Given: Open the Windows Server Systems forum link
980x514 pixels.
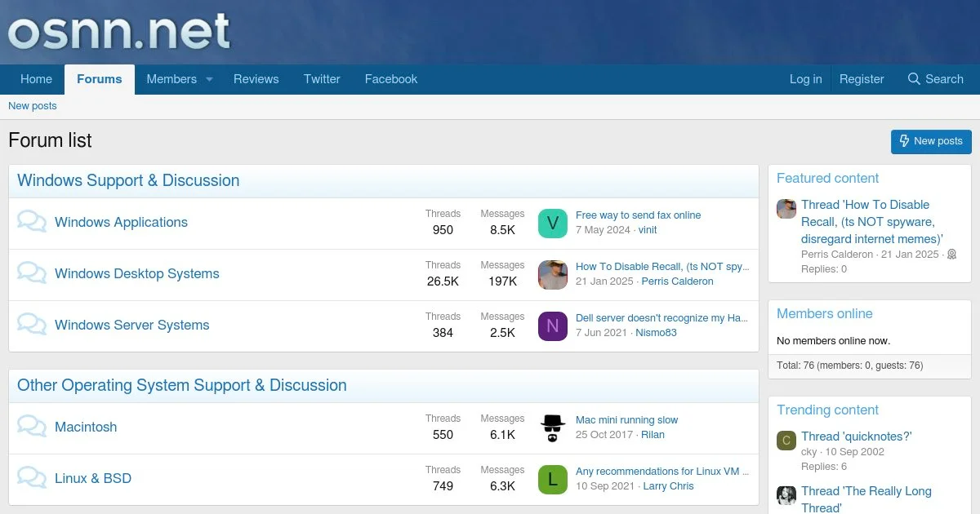Looking at the screenshot, I should point(131,325).
